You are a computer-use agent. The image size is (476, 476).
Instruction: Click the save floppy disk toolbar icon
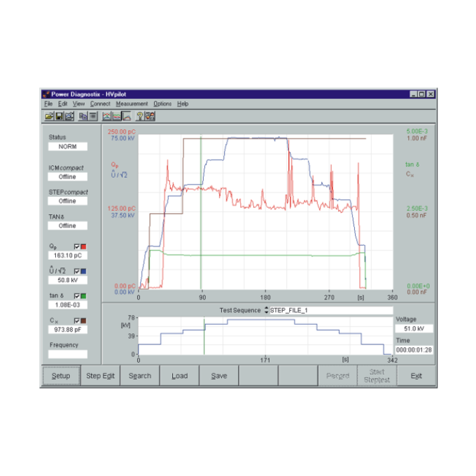tap(59, 116)
